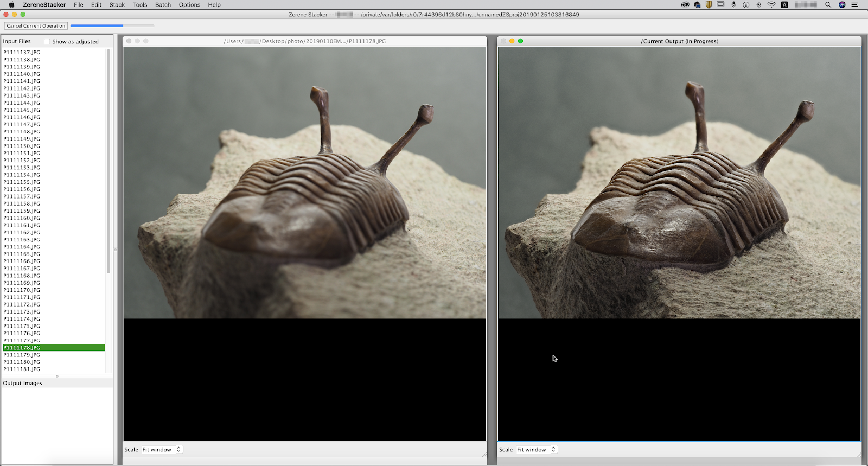The image size is (868, 466).
Task: Open the Apple menu
Action: [11, 5]
